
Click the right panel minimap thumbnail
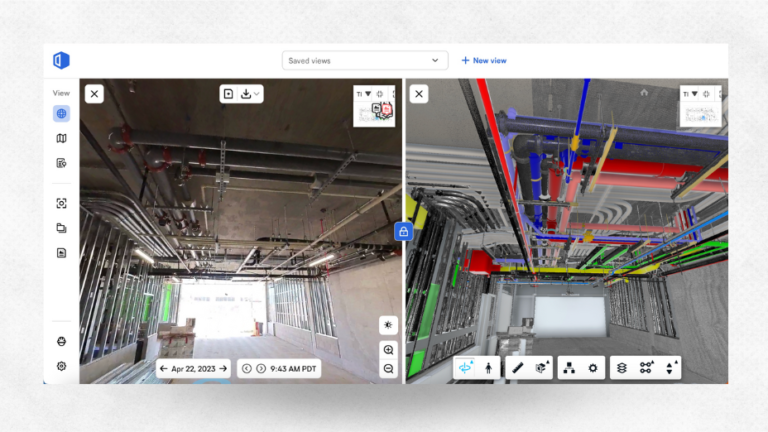(x=701, y=114)
